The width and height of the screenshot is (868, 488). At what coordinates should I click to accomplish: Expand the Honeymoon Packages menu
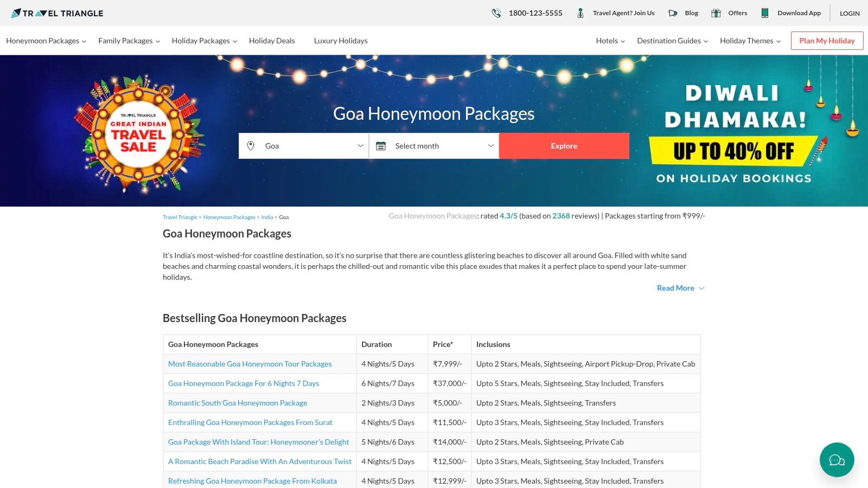coord(46,41)
